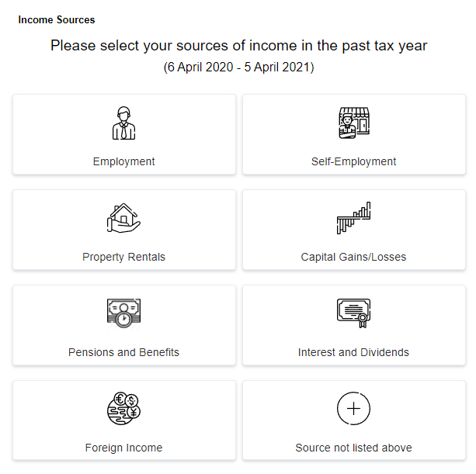Screen dimensions: 476x474
Task: Click the shopkeeper Self-Employment icon
Action: coord(354,123)
